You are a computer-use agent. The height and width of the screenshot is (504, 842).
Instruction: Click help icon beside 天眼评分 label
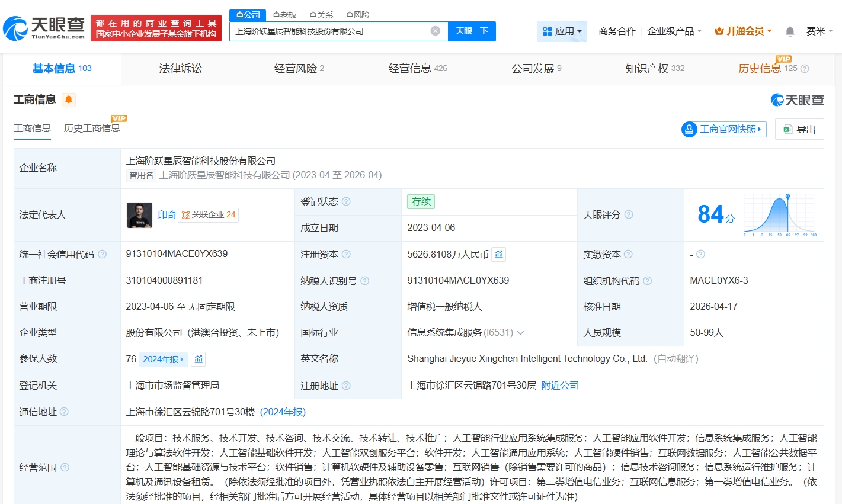pos(629,214)
